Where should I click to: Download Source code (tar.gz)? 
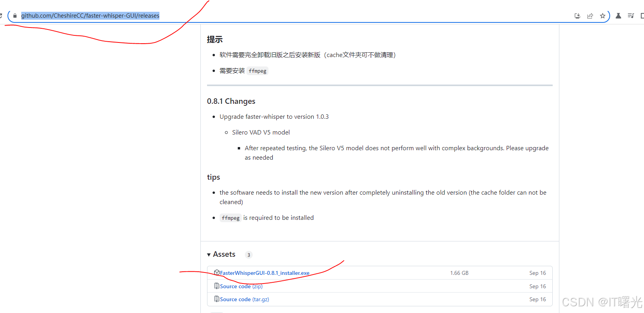point(244,299)
